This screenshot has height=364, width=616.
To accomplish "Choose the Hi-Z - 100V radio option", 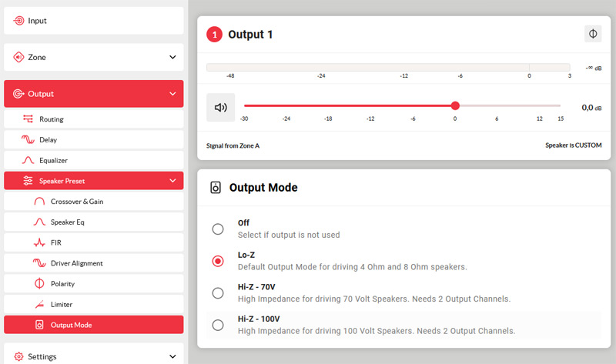I will click(218, 325).
